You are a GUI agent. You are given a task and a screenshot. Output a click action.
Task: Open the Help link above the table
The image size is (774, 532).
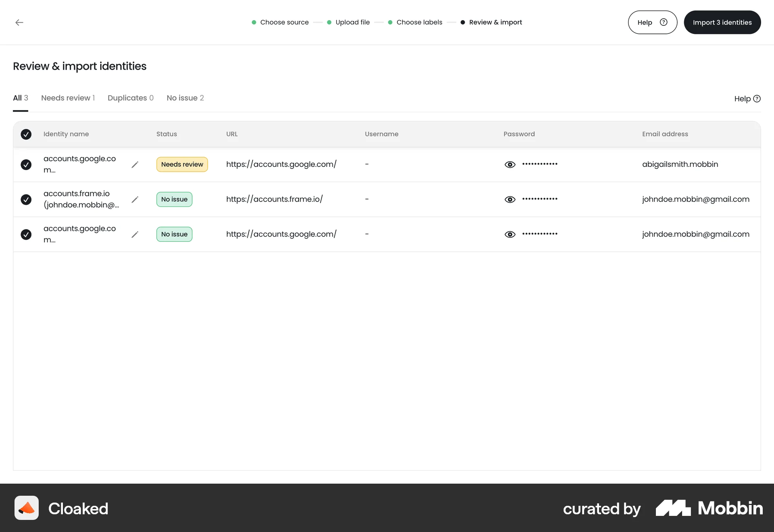coord(747,98)
